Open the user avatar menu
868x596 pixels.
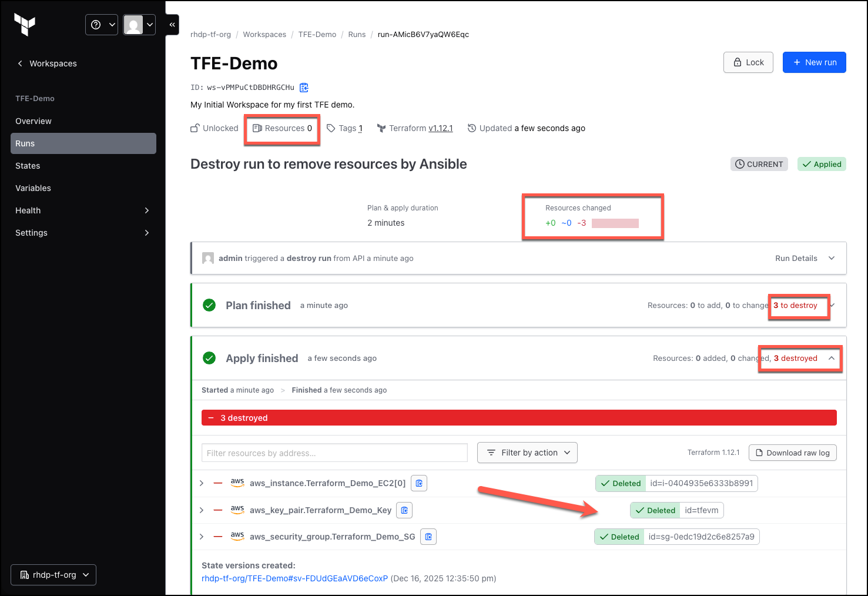(x=139, y=25)
